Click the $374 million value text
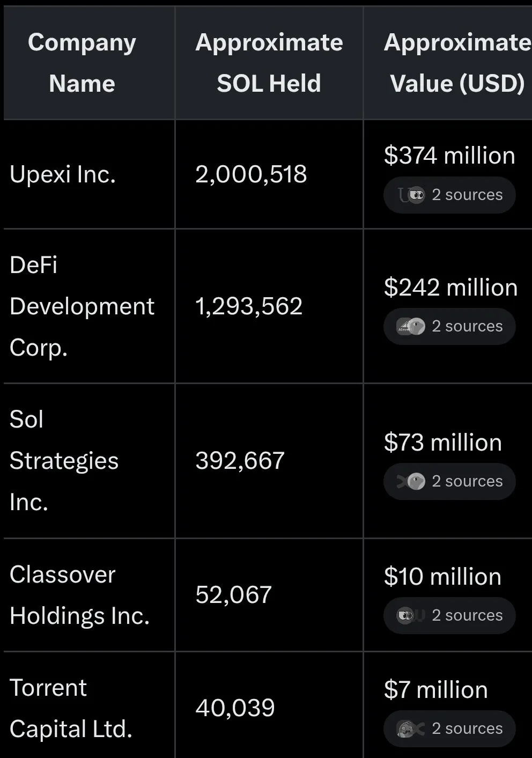This screenshot has width=532, height=758. click(449, 156)
